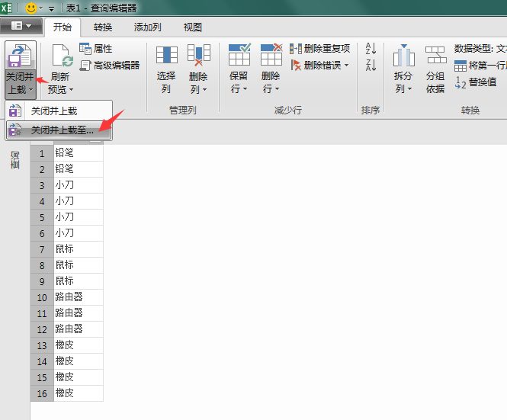This screenshot has height=420, width=507.
Task: Expand the 保留行 dropdown arrow
Action: pos(245,89)
